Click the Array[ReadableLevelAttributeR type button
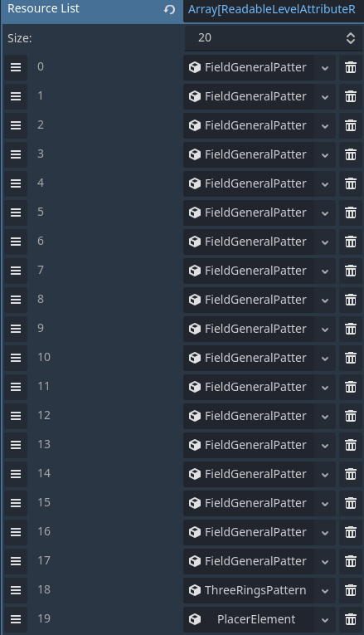The width and height of the screenshot is (364, 635). pos(273,9)
